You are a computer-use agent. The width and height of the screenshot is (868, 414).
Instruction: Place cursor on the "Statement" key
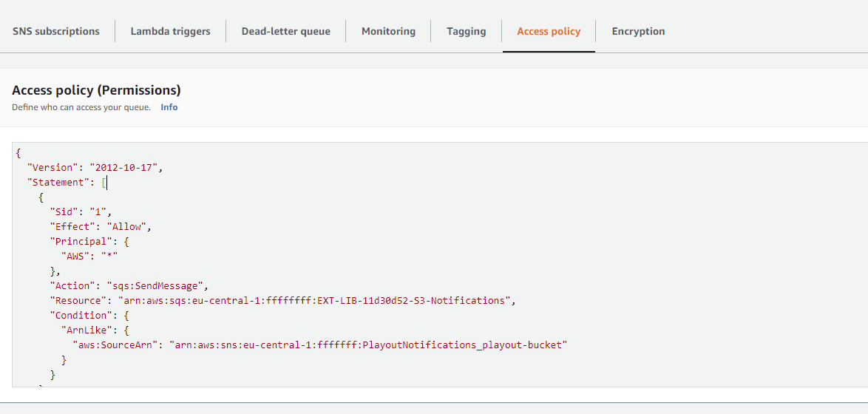coord(56,183)
